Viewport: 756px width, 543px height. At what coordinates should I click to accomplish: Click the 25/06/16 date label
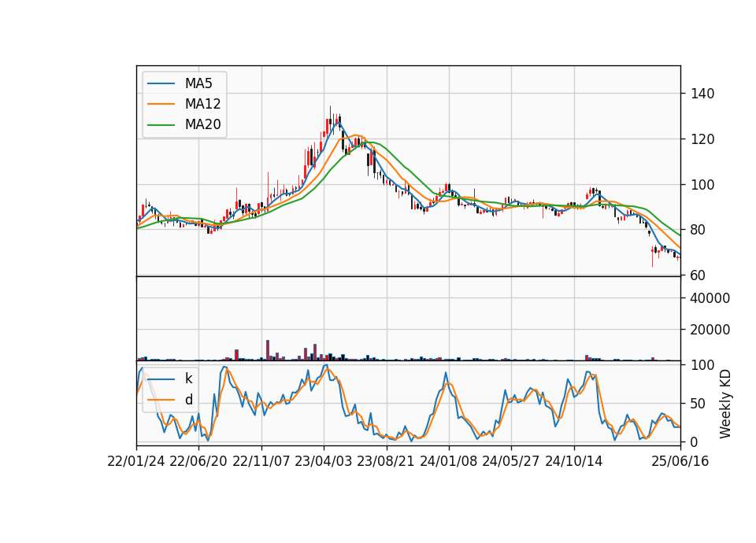pos(680,461)
